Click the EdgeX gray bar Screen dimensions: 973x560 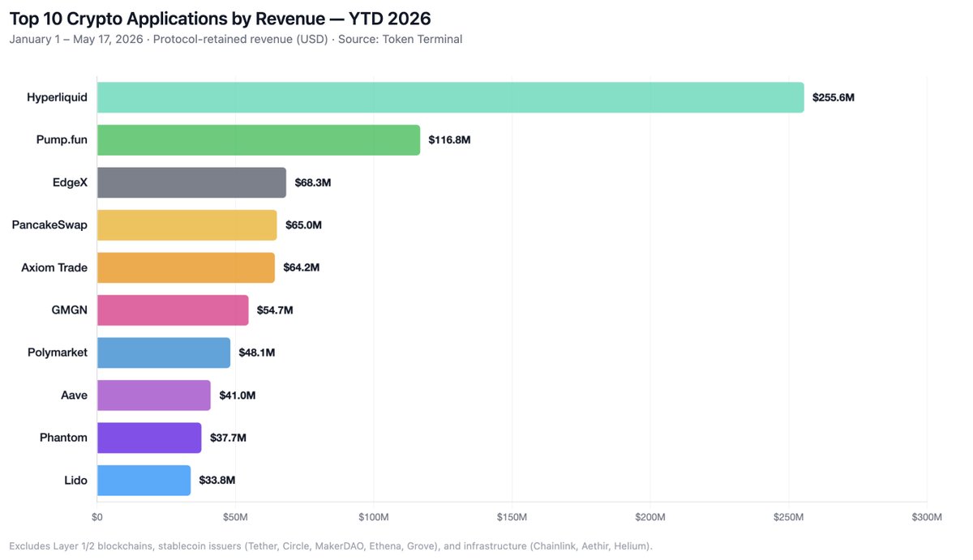[191, 182]
